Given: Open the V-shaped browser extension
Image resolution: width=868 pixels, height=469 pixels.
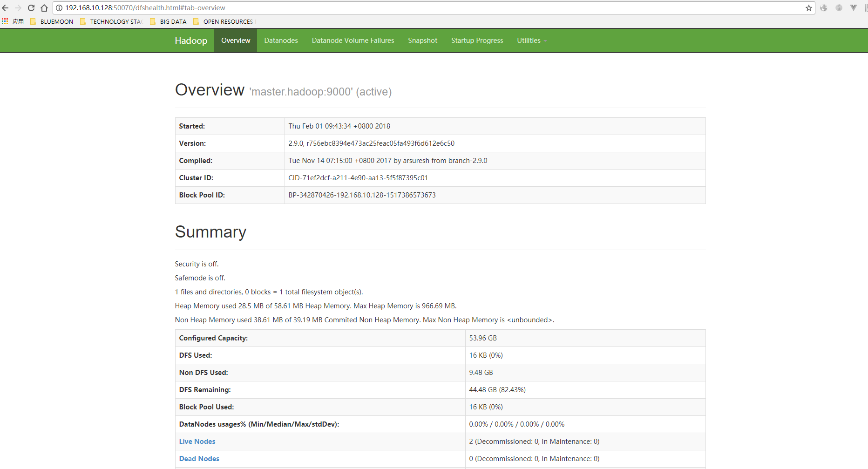Looking at the screenshot, I should pos(854,8).
